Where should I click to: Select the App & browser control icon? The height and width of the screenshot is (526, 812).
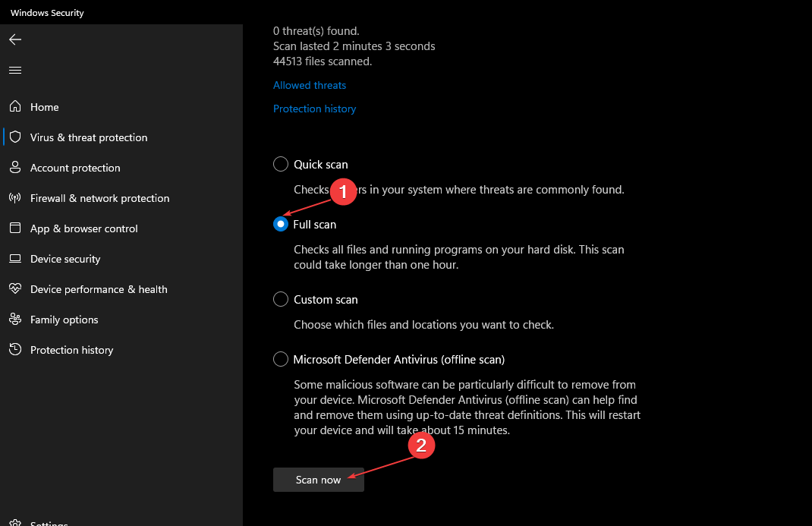pyautogui.click(x=15, y=228)
